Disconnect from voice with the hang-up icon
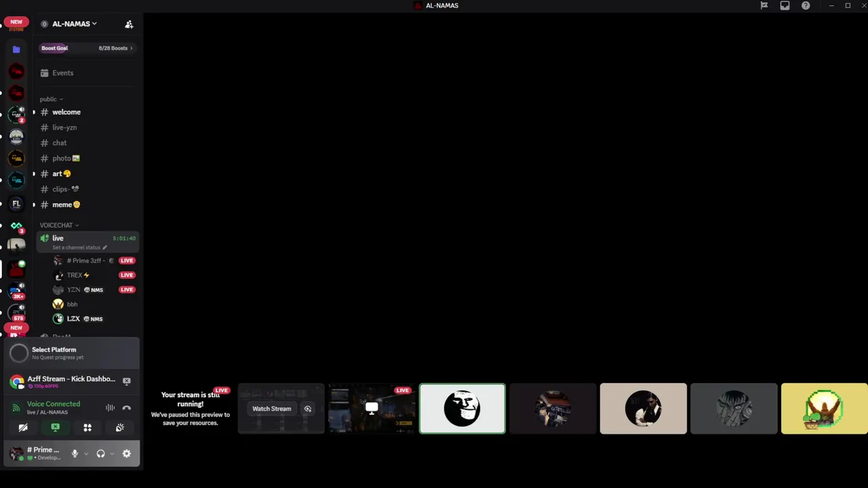This screenshot has width=868, height=488. coord(126,408)
